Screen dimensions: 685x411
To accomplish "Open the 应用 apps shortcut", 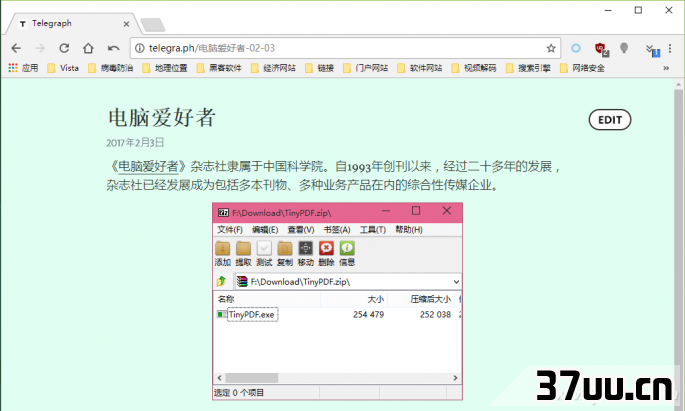I will pyautogui.click(x=24, y=68).
